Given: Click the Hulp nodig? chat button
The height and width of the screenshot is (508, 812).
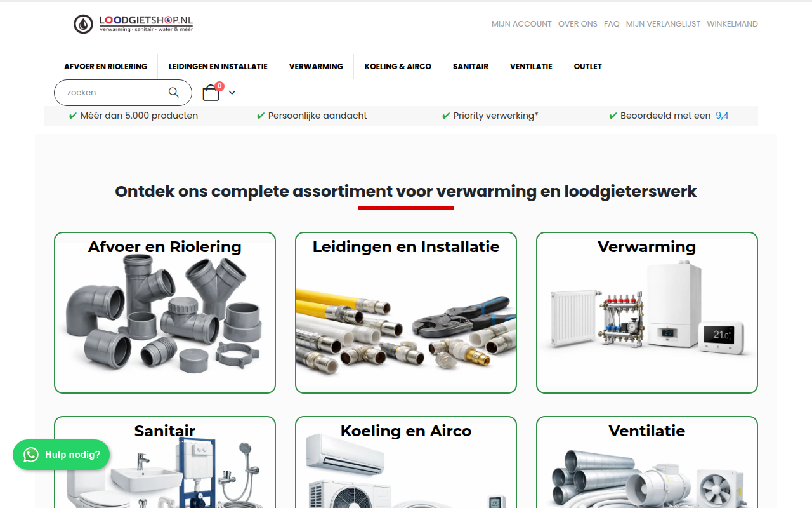Looking at the screenshot, I should pos(61,455).
